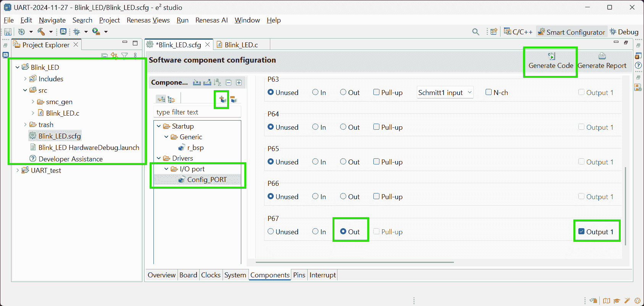Click the Generate Code button
644x306 pixels.
tap(550, 61)
